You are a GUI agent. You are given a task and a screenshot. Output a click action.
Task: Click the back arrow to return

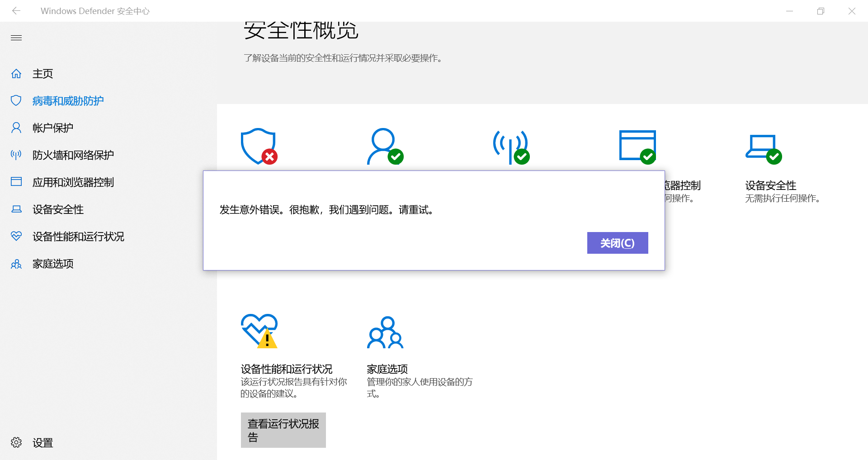coord(16,11)
